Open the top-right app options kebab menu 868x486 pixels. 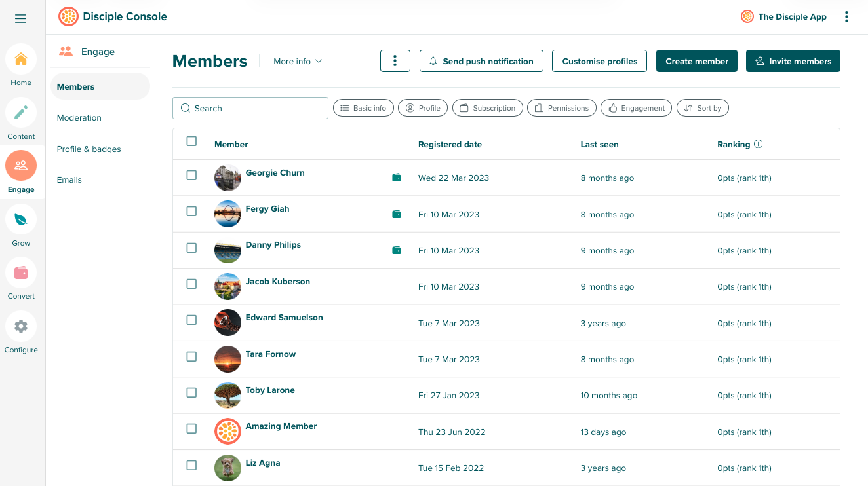point(846,17)
